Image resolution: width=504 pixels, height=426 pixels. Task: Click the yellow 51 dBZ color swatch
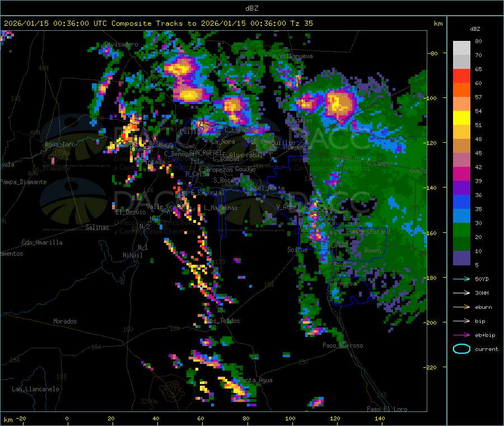click(461, 118)
